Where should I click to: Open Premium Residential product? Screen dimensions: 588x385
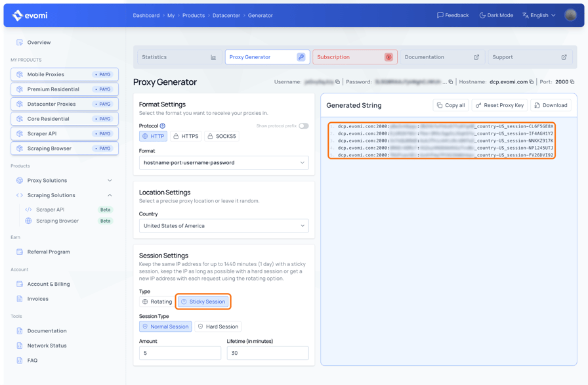coord(64,89)
